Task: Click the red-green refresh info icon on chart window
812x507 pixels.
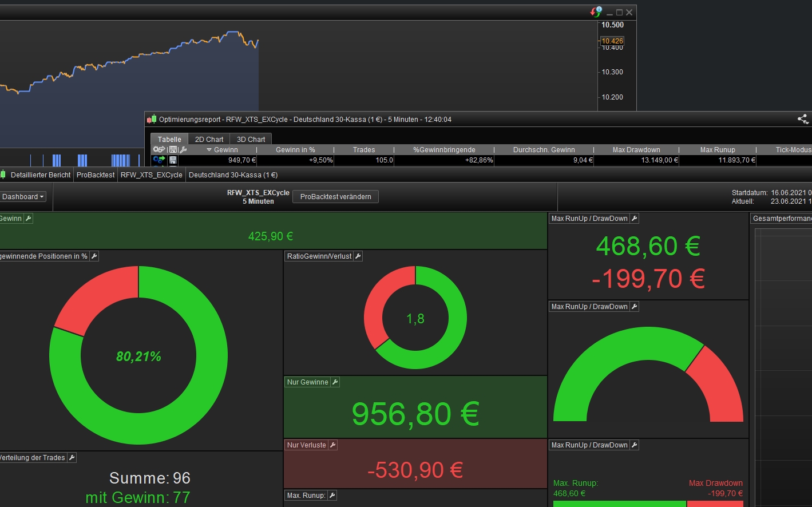Action: pyautogui.click(x=596, y=11)
